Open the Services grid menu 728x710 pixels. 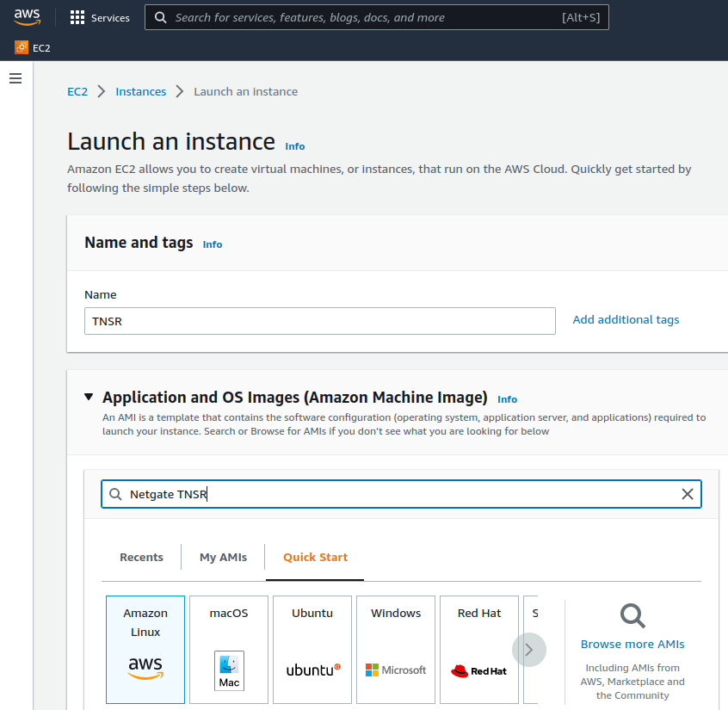[77, 17]
